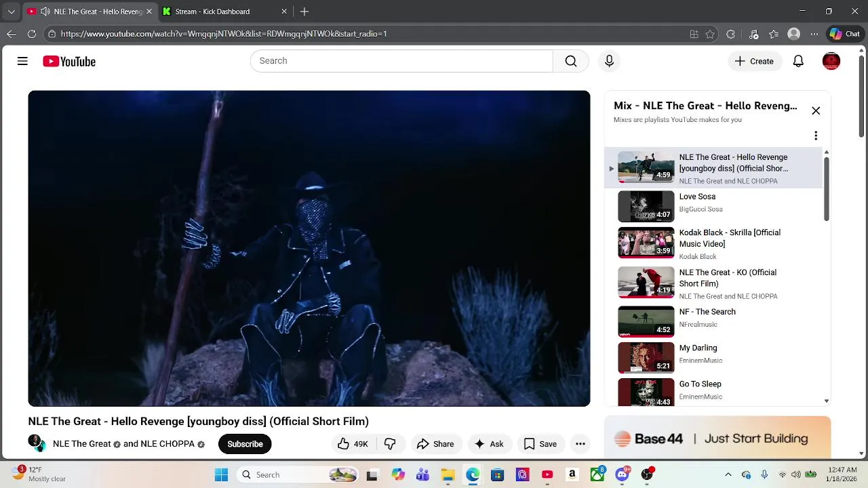Screen dimensions: 868x488
Task: Click the Mix playlist scrollbar down arrow
Action: (826, 401)
